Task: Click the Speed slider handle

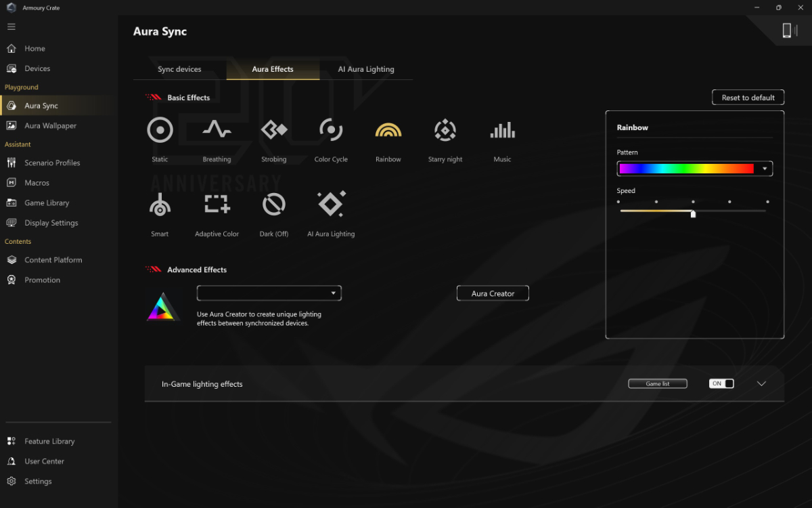Action: click(x=693, y=213)
